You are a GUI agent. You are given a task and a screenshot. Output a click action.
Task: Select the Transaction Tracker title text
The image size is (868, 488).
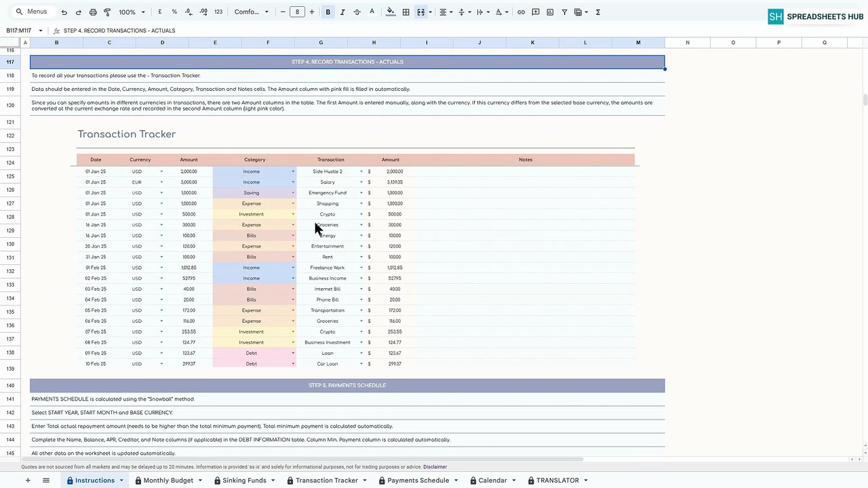(x=127, y=134)
